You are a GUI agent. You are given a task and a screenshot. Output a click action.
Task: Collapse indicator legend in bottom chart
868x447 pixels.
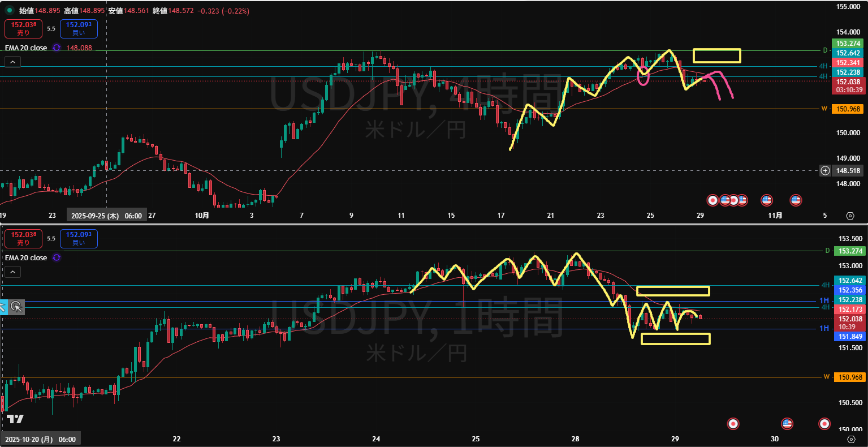tap(12, 272)
